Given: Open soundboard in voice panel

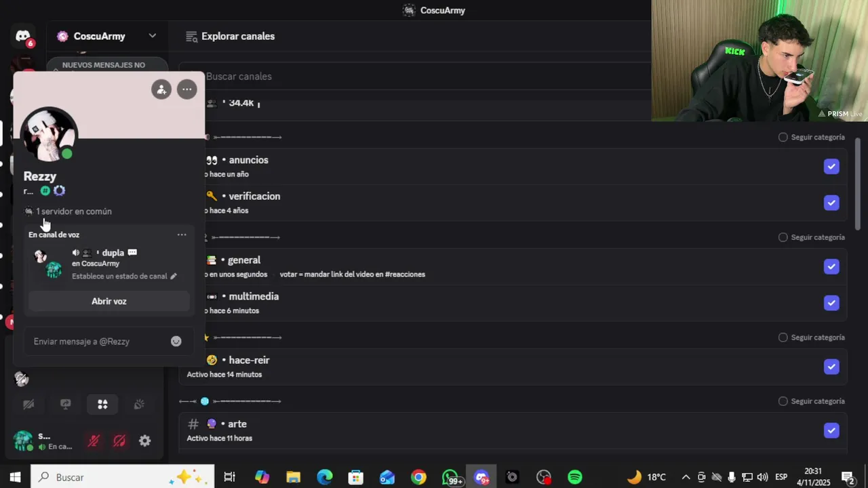Looking at the screenshot, I should coord(139,404).
